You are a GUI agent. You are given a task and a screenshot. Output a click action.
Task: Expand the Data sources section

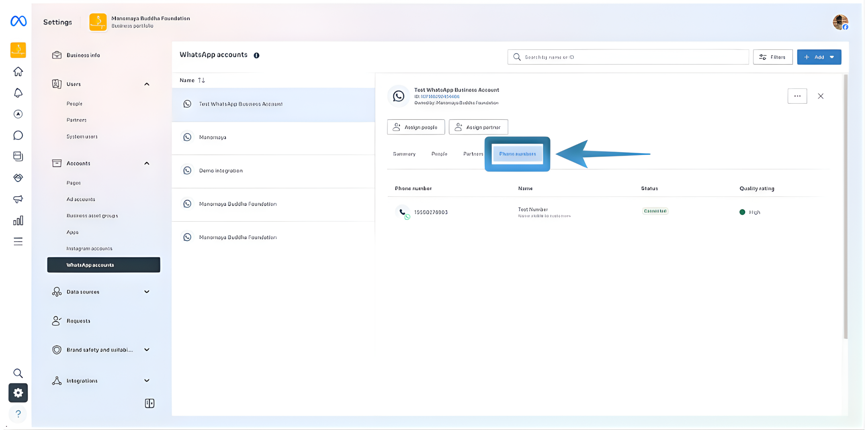coord(147,292)
